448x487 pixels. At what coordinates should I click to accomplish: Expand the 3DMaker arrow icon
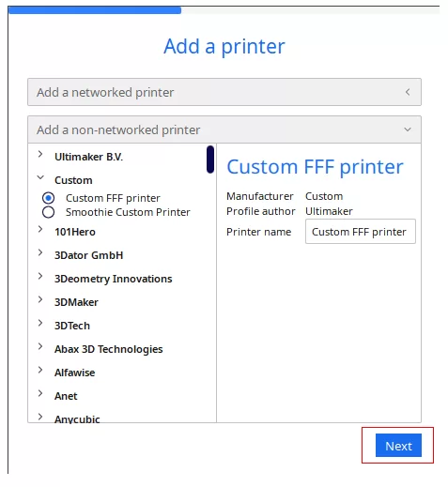point(40,299)
